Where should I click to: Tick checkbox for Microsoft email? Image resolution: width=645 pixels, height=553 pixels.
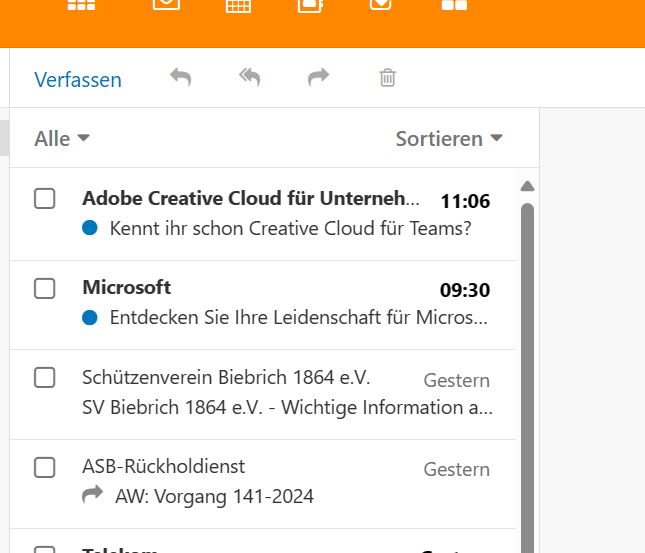44,288
